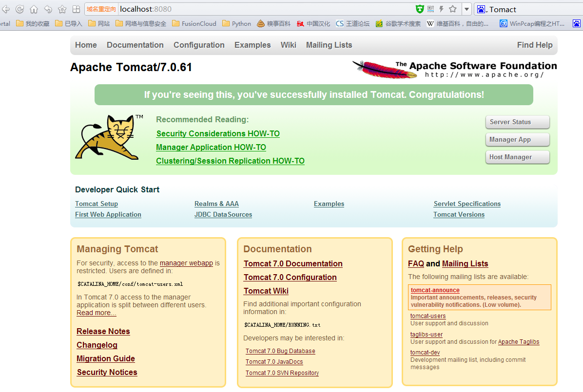Image resolution: width=583 pixels, height=392 pixels.
Task: Open JDBC DataSources link
Action: (223, 214)
